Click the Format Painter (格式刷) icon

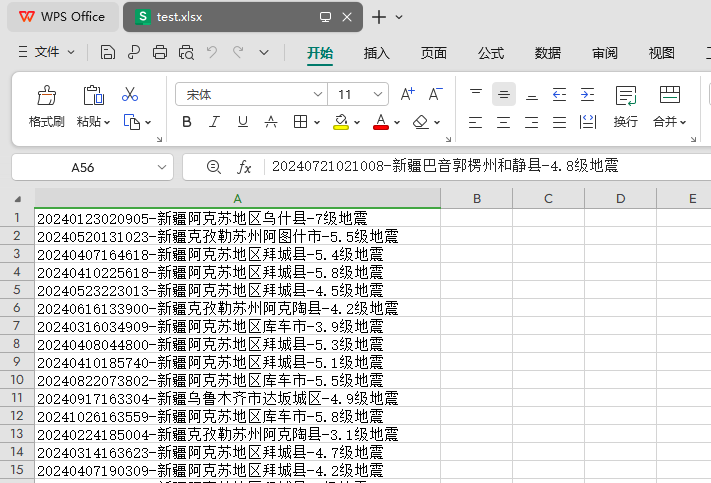pos(46,95)
